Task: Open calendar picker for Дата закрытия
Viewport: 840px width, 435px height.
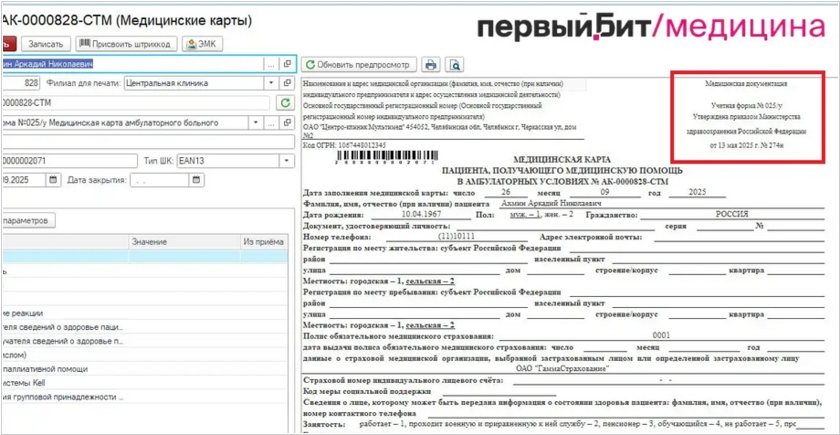Action: [197, 181]
